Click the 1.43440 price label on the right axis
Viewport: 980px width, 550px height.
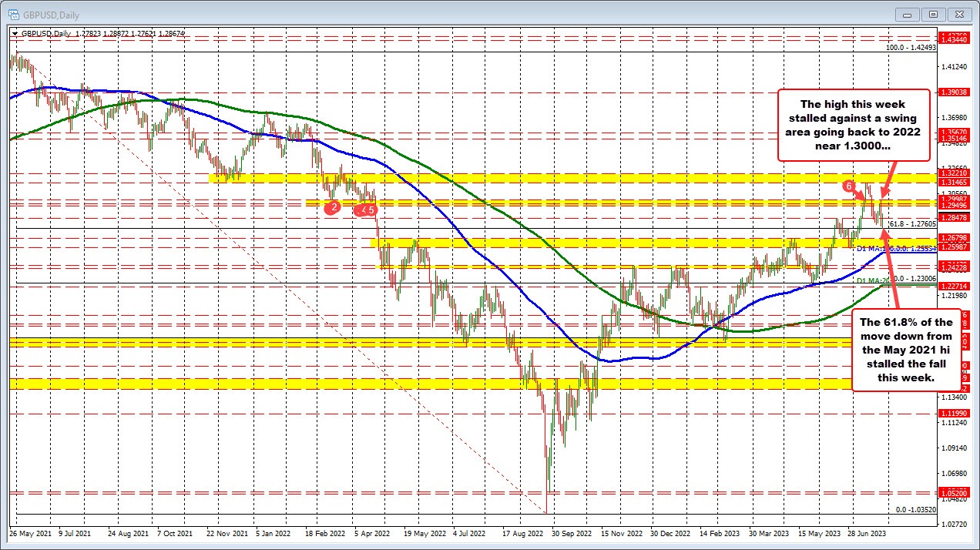955,39
